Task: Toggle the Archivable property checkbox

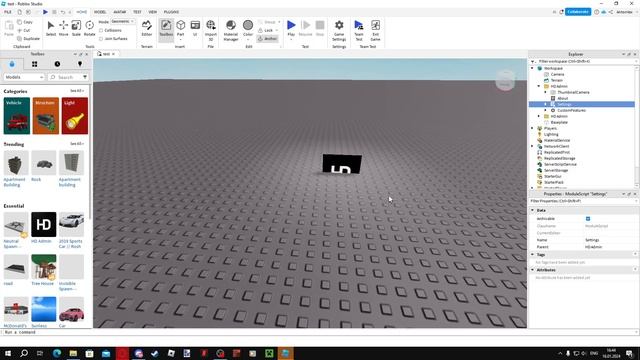Action: [x=588, y=219]
